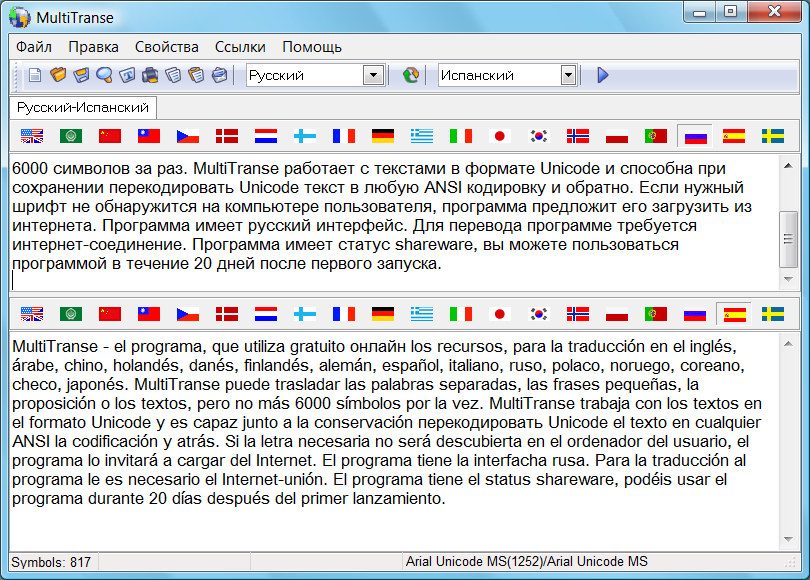Choose Greek flag in source language row
The image size is (810, 580).
[422, 136]
